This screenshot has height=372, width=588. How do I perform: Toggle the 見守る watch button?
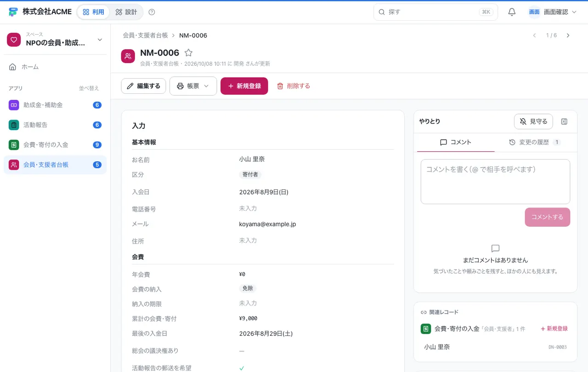point(533,121)
